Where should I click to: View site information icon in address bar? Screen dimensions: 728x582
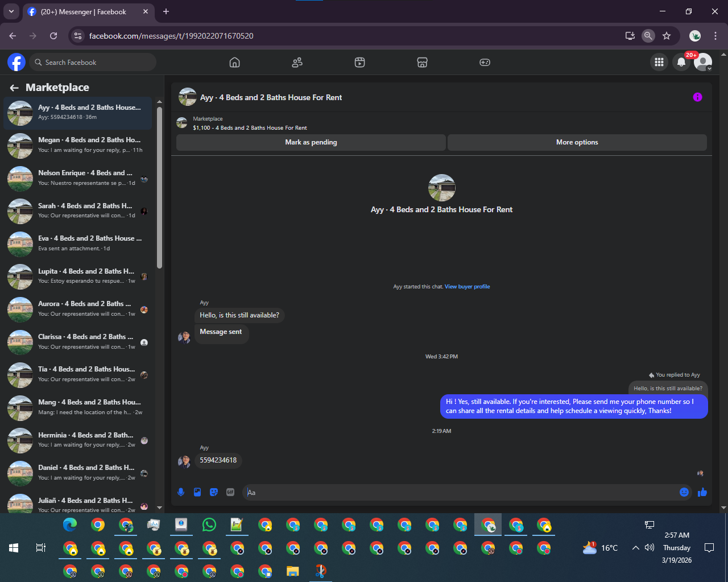click(x=78, y=36)
